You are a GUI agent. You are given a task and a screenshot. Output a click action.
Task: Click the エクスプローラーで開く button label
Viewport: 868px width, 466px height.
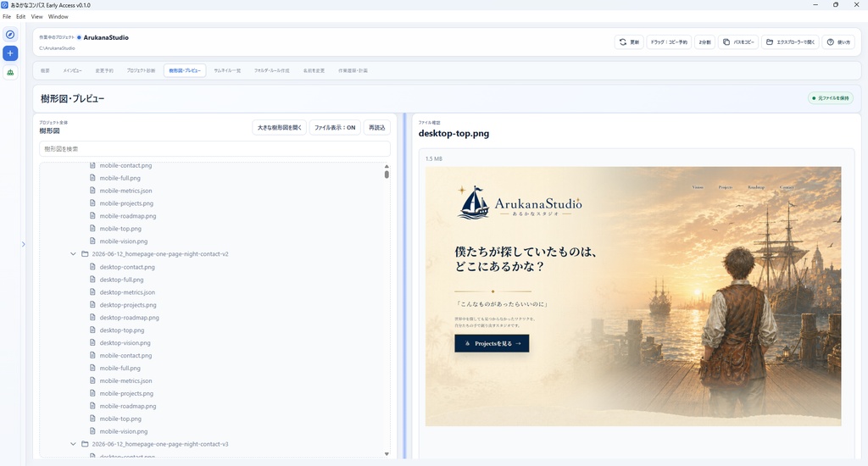(795, 42)
